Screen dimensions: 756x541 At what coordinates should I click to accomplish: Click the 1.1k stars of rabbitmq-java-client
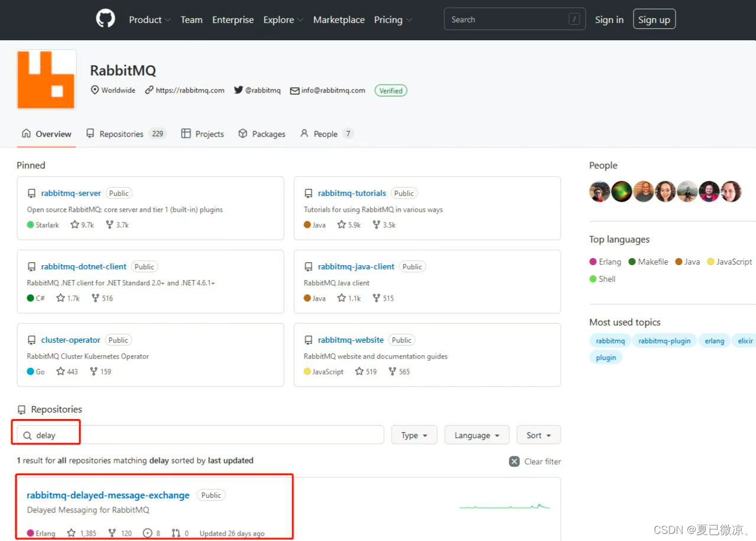[x=349, y=298]
